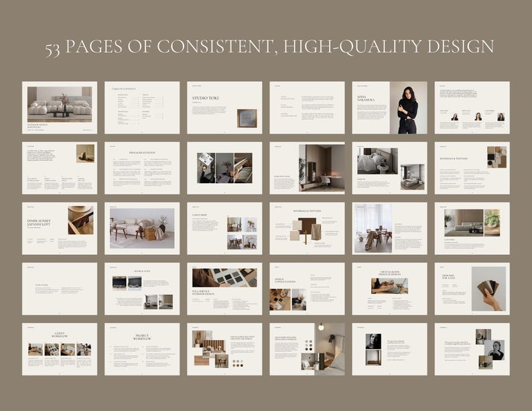Click the color dots beside the pendant lamp photo

coord(309,345)
